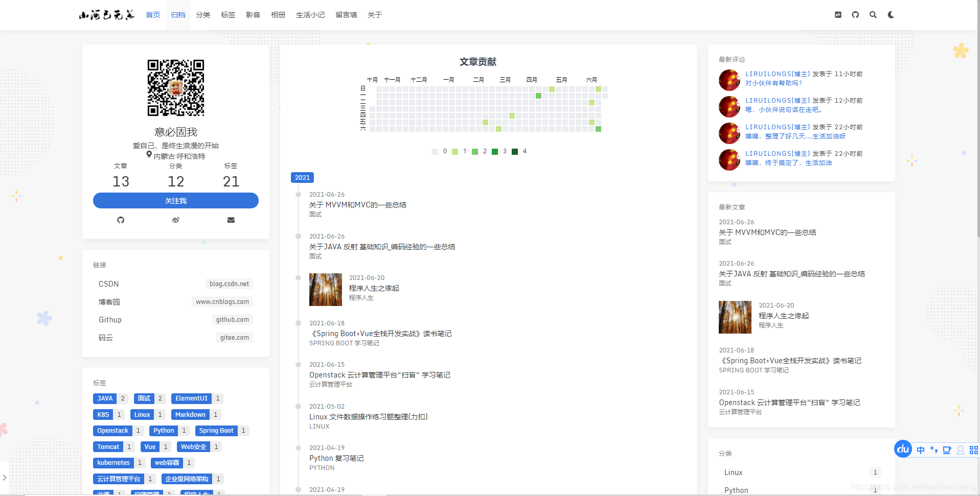Open the grid keyboard icon in IME toolbar
Image resolution: width=980 pixels, height=496 pixels.
pos(973,450)
